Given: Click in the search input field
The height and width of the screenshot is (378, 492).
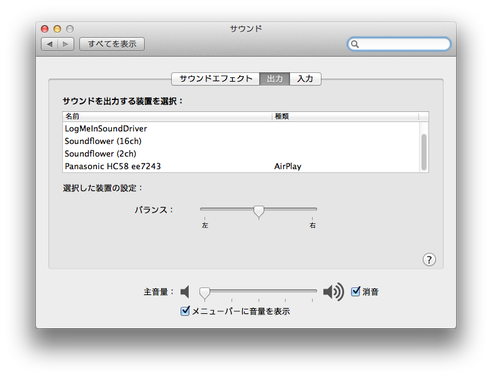Looking at the screenshot, I should 399,44.
